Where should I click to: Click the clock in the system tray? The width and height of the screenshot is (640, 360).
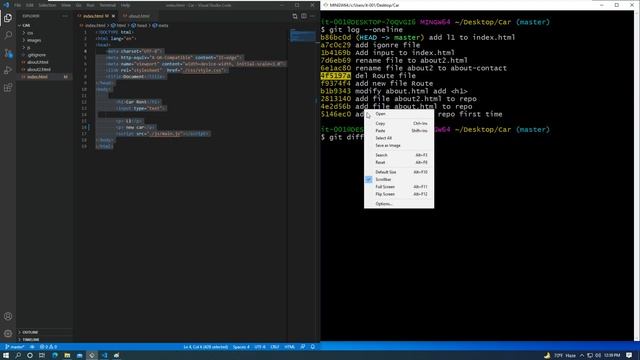[x=612, y=356]
